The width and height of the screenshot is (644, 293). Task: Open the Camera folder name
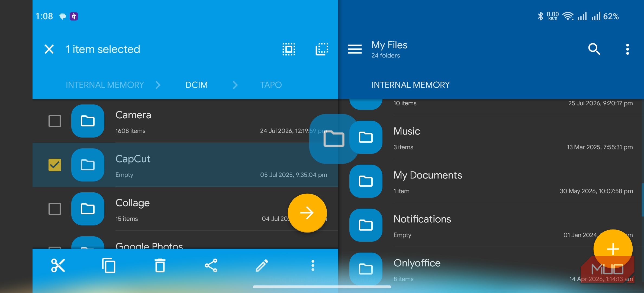[133, 115]
